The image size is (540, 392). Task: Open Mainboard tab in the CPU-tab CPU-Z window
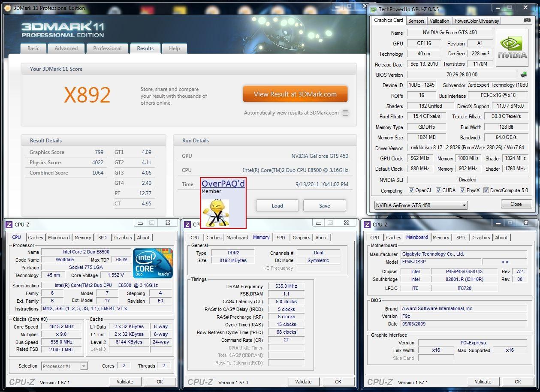pyautogui.click(x=59, y=238)
